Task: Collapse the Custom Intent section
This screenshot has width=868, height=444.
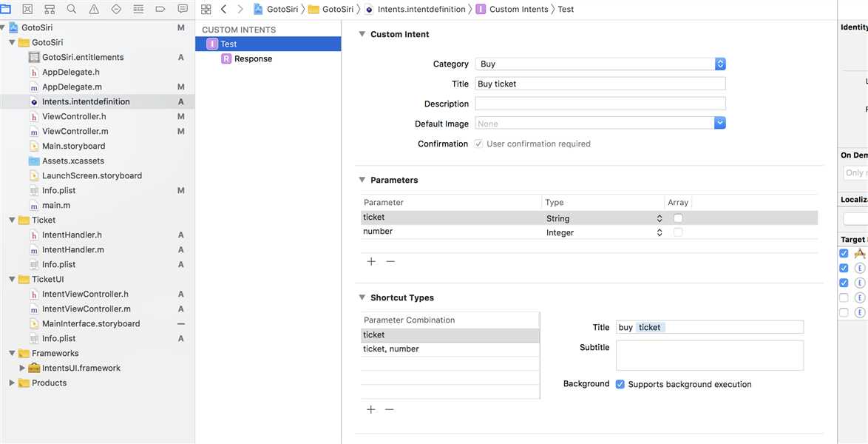Action: tap(362, 34)
